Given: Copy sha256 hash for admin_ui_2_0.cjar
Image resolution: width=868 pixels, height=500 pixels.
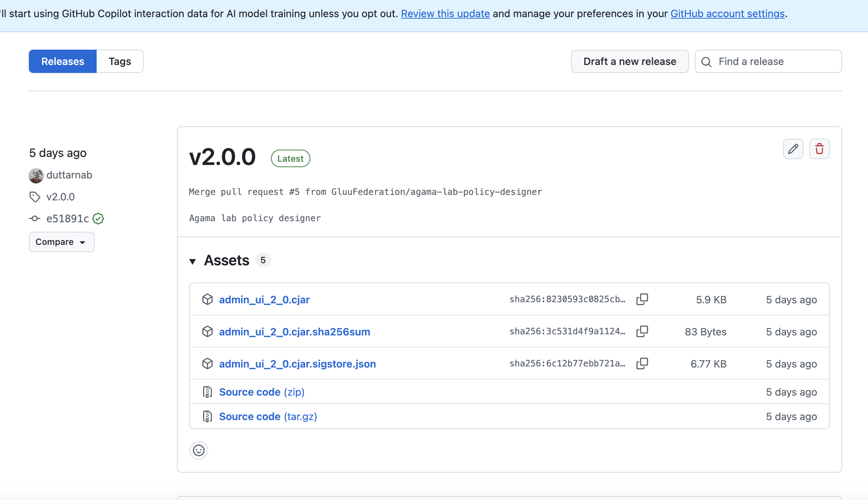Looking at the screenshot, I should (x=642, y=299).
